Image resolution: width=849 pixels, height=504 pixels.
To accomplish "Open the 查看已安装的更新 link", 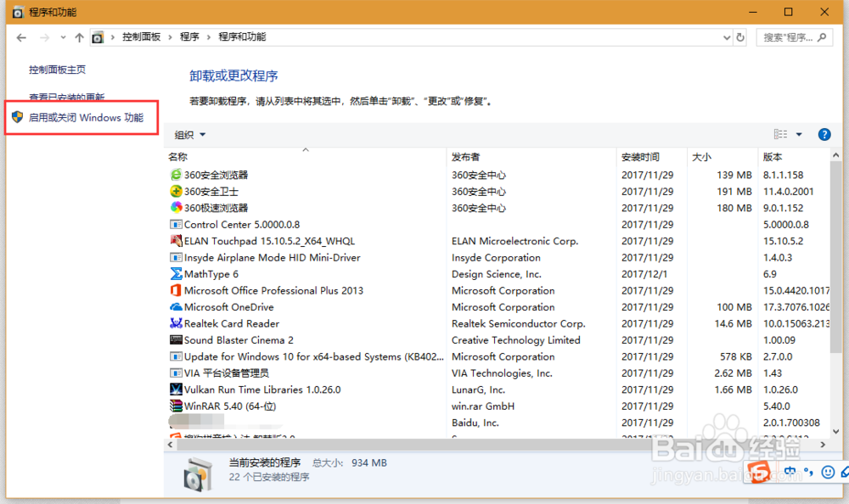I will (x=66, y=97).
